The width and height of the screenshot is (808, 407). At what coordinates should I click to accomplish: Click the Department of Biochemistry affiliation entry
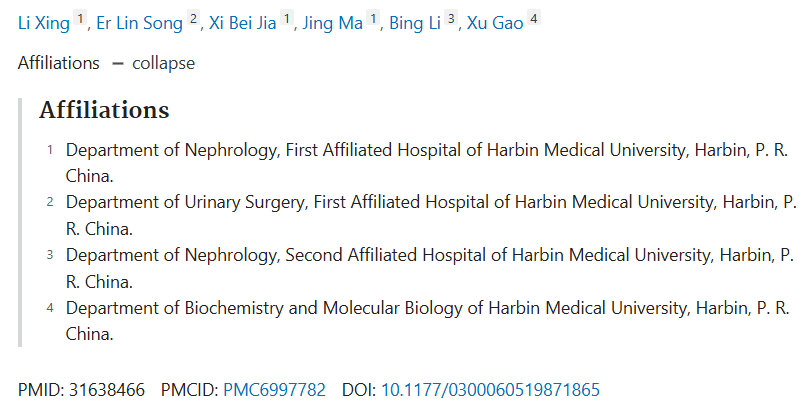[427, 320]
